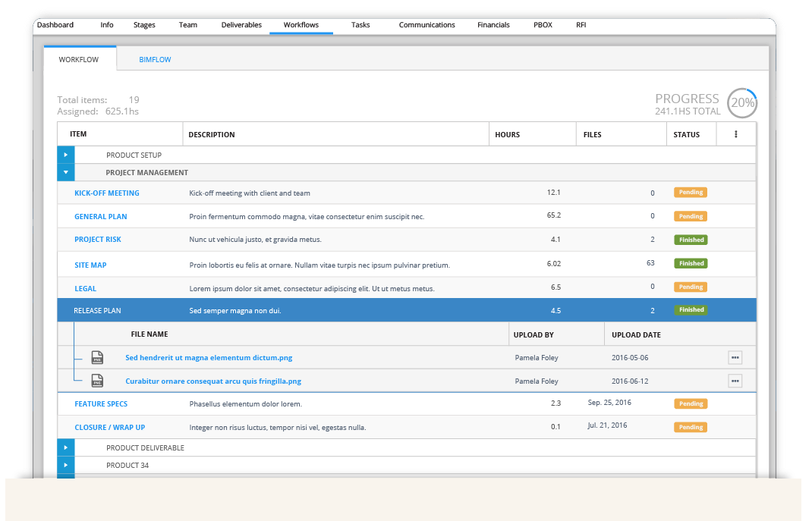Screen dimensions: 812x521
Task: Click the Jul. 21, 2016 date cell
Action: (607, 425)
